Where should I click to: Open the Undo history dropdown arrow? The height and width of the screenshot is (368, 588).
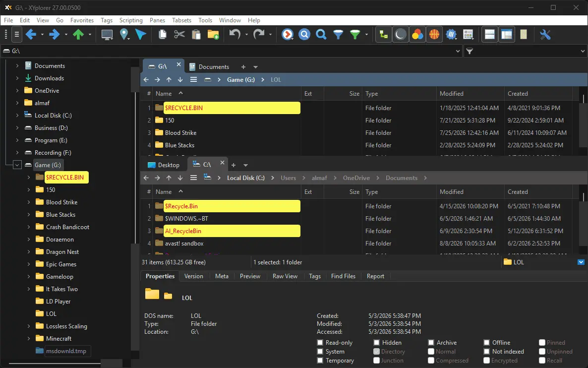[x=246, y=35]
